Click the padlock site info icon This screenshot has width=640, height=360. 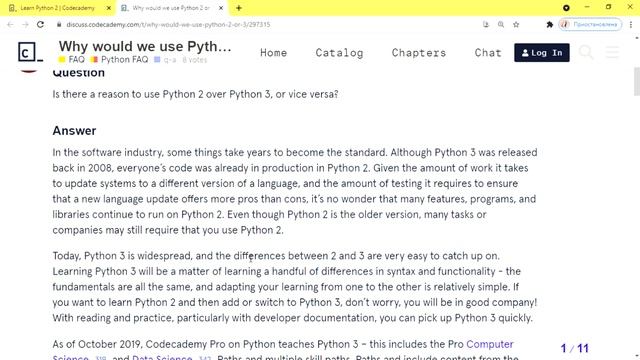pos(59,24)
